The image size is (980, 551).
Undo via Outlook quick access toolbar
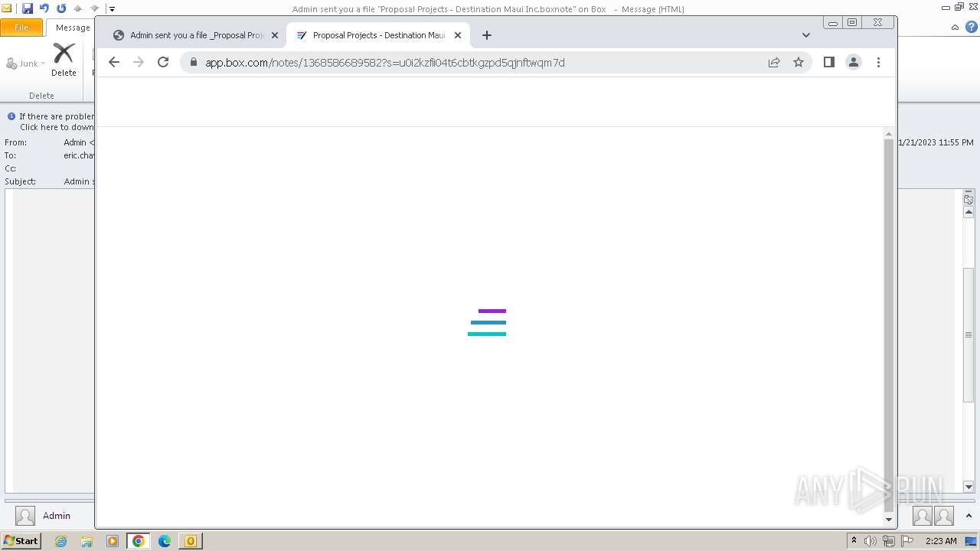[44, 8]
